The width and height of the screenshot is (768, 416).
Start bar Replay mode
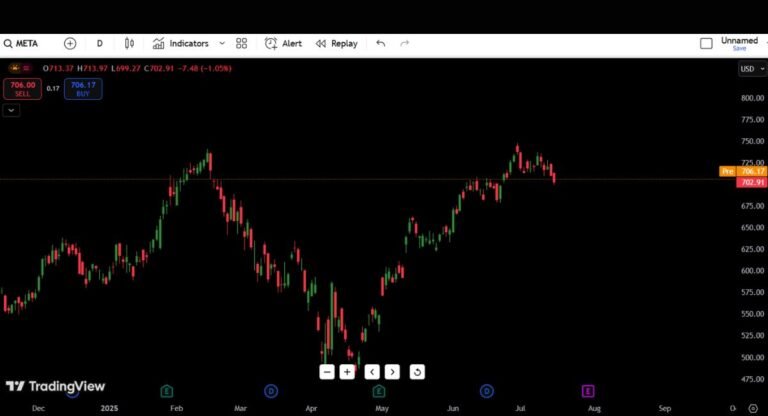click(x=336, y=44)
